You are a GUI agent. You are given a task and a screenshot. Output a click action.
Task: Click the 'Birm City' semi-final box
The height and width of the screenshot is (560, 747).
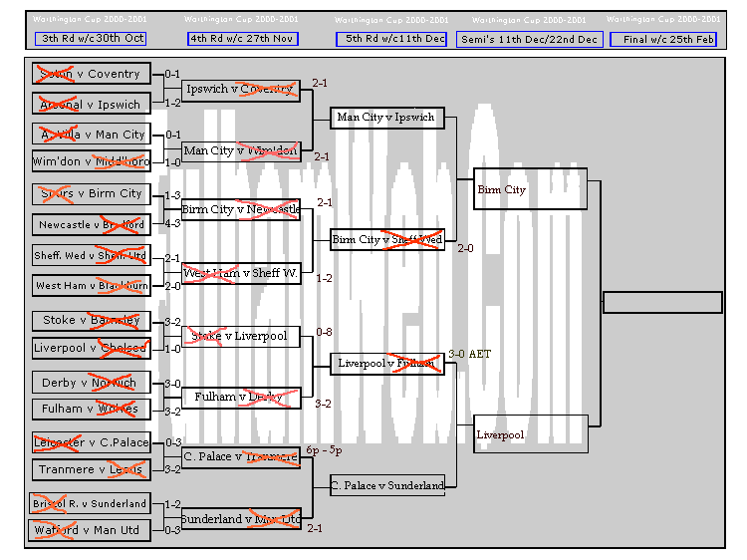[530, 188]
